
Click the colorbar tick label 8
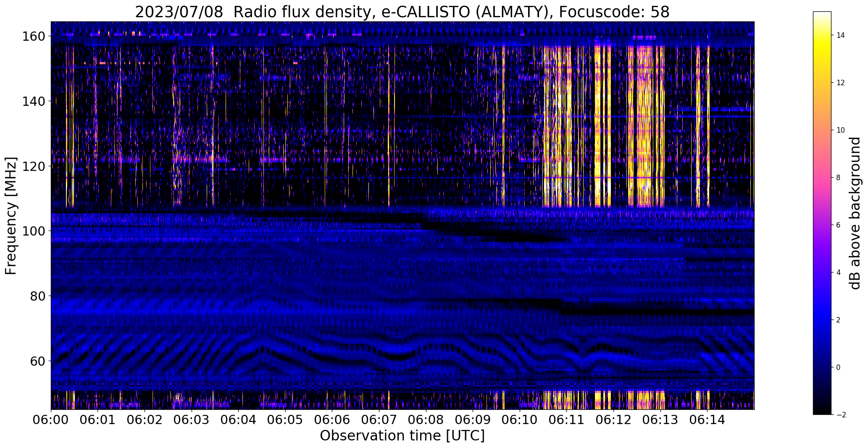click(x=838, y=178)
